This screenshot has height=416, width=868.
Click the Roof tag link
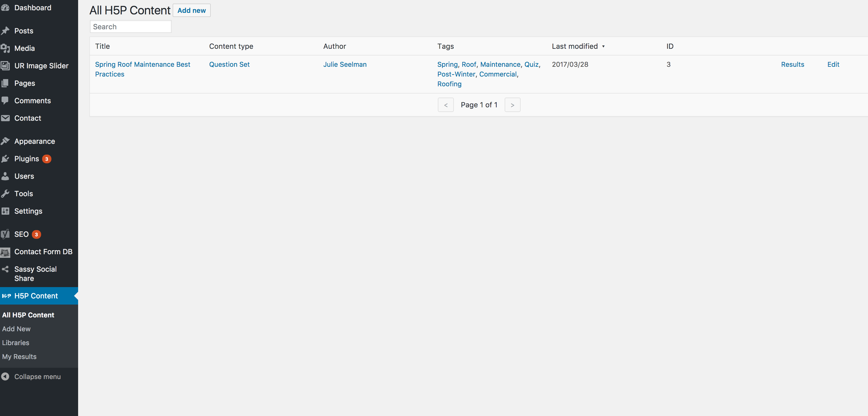(x=469, y=64)
